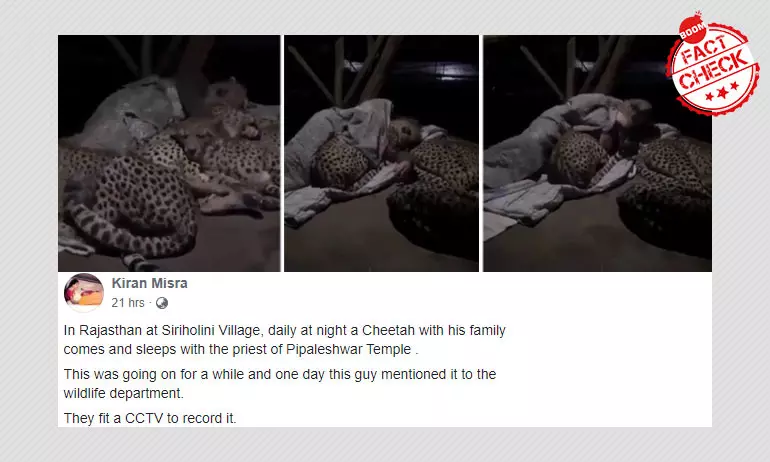Viewport: 770px width, 462px height.
Task: Click the word 'CHECK' in the stamp
Action: click(714, 70)
